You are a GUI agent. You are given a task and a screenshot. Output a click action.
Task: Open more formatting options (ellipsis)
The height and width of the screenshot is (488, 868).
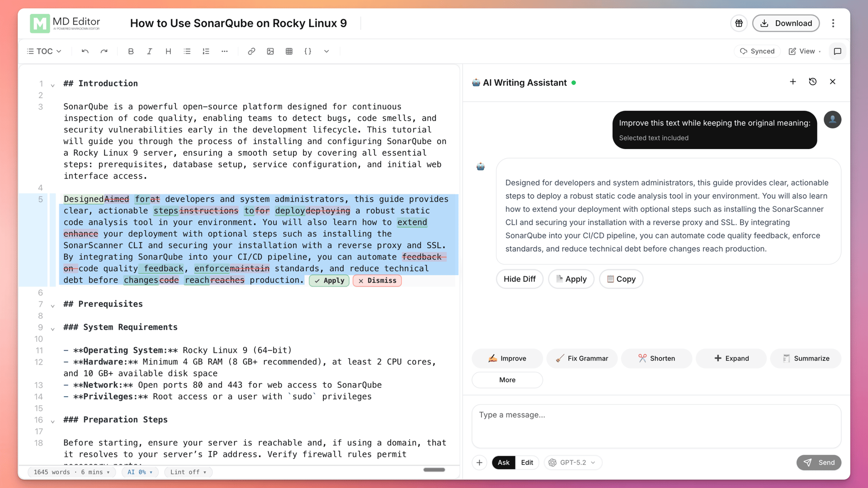pyautogui.click(x=225, y=52)
